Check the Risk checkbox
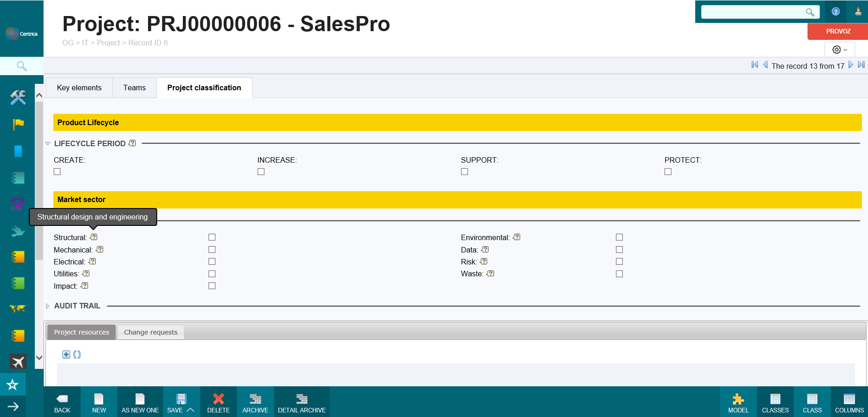868x417 pixels. point(619,261)
